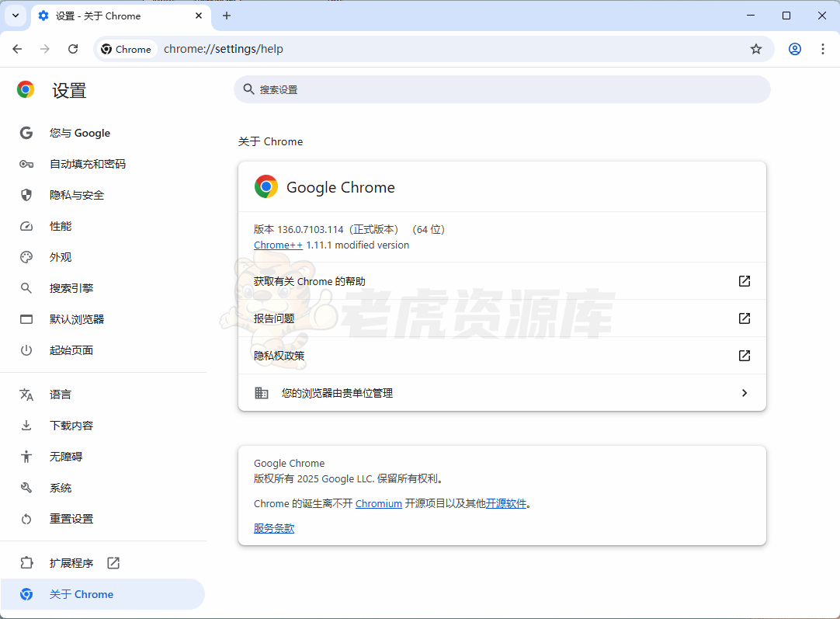
Task: Click the search magnifier icon in settings
Action: click(x=248, y=89)
